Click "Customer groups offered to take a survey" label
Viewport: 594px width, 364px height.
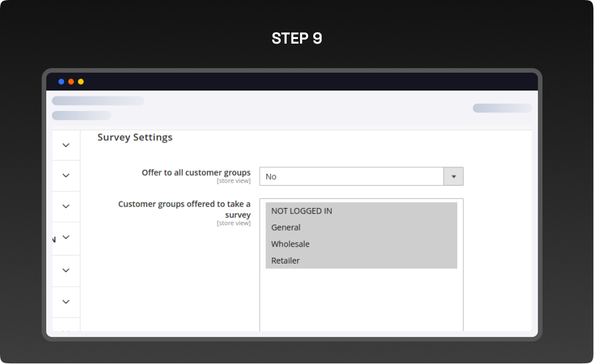click(x=184, y=209)
